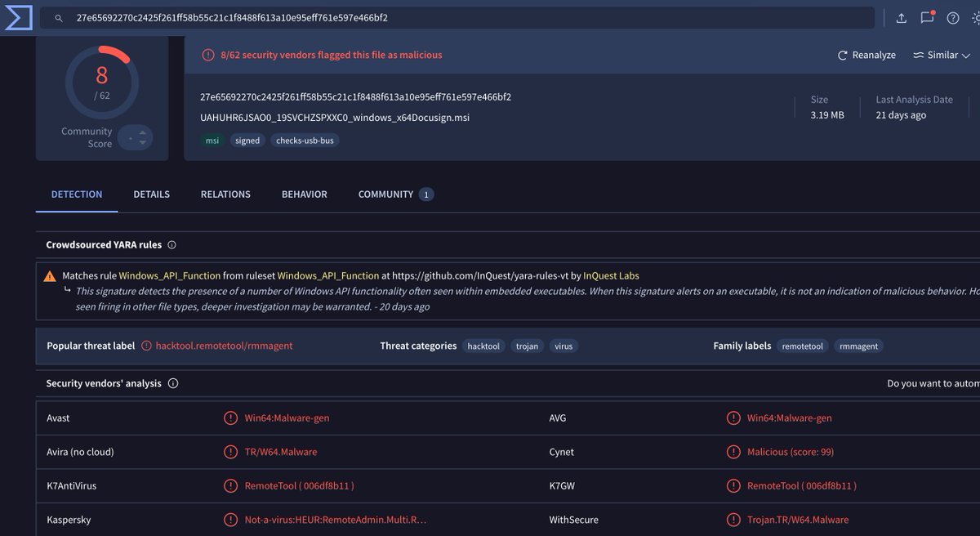
Task: Focus the hash search input field
Action: point(457,17)
